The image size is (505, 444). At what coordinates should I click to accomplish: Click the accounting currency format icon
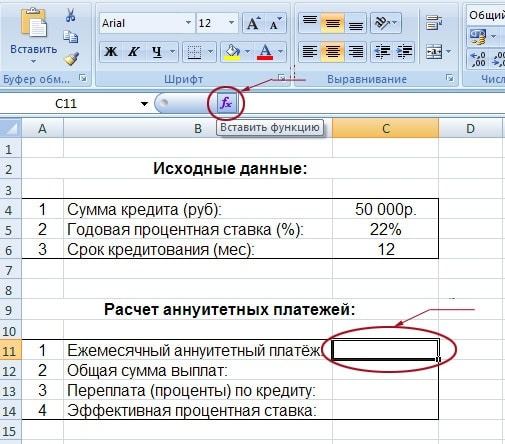(x=478, y=36)
